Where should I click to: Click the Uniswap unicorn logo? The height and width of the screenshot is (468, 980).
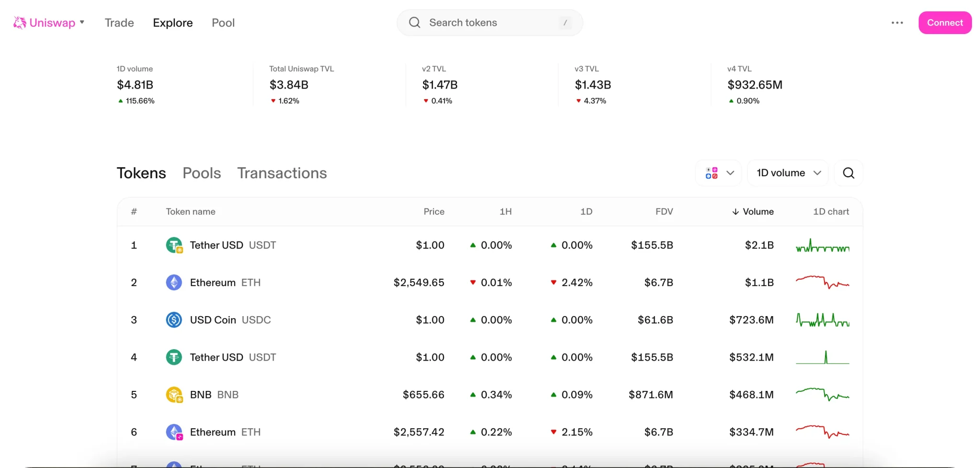pyautogui.click(x=20, y=23)
